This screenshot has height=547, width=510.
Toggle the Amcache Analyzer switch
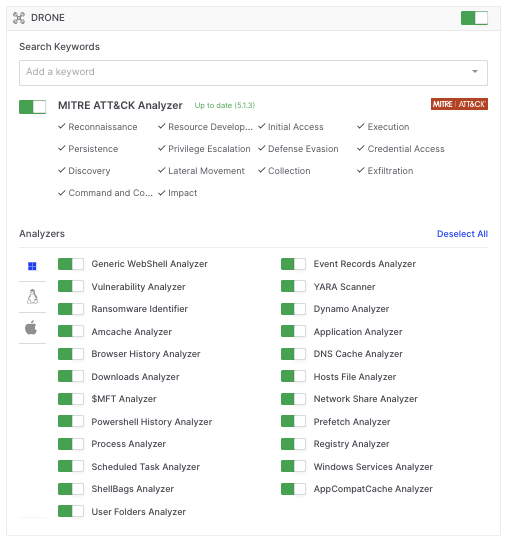click(x=71, y=331)
